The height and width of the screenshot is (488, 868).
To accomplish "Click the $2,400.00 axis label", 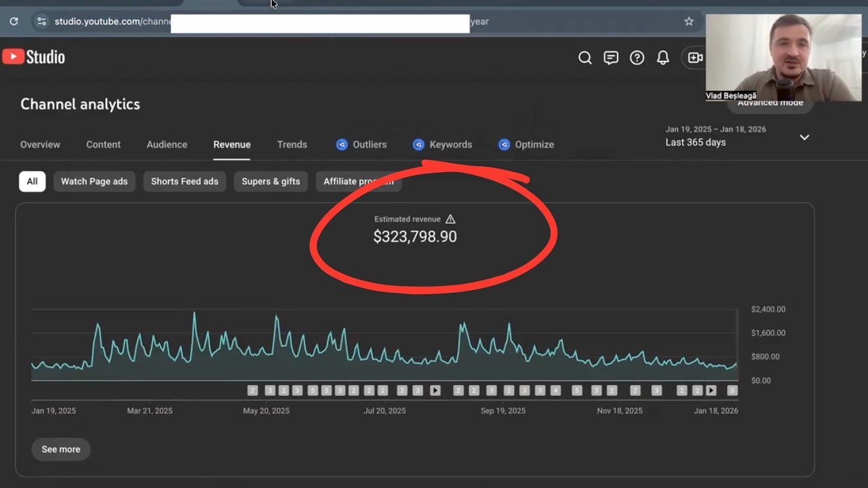I will click(768, 309).
